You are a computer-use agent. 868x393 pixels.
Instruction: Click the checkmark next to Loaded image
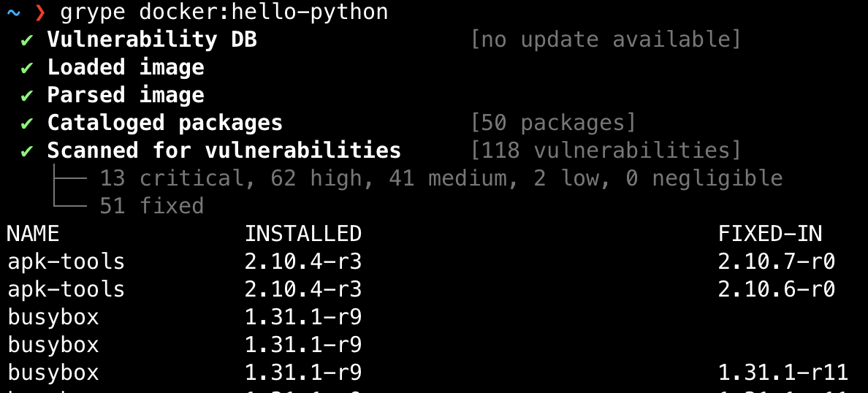[27, 68]
